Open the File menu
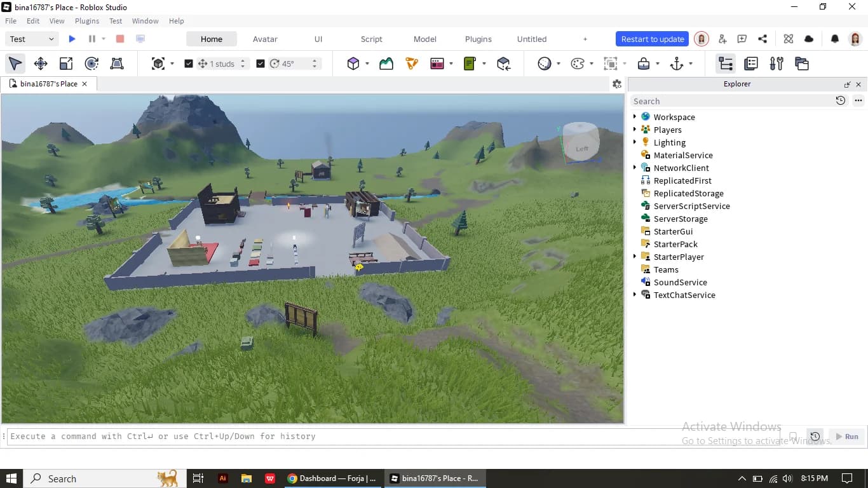The height and width of the screenshot is (488, 868). pyautogui.click(x=11, y=21)
